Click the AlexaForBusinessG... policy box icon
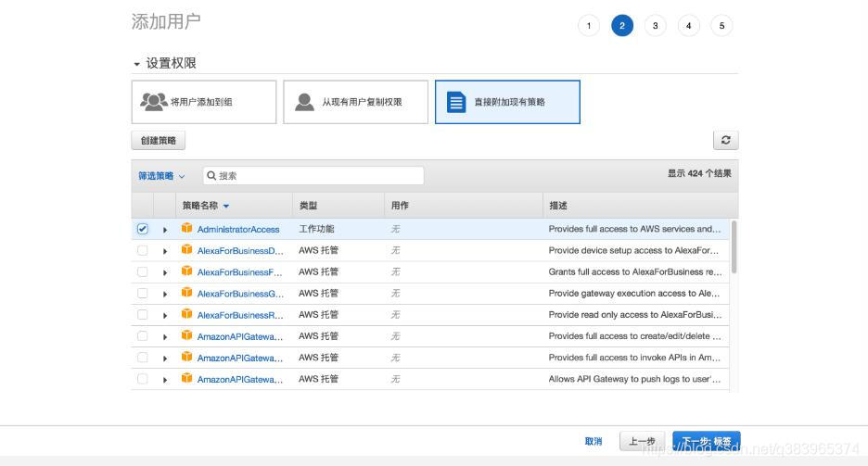868x466 pixels. click(187, 293)
